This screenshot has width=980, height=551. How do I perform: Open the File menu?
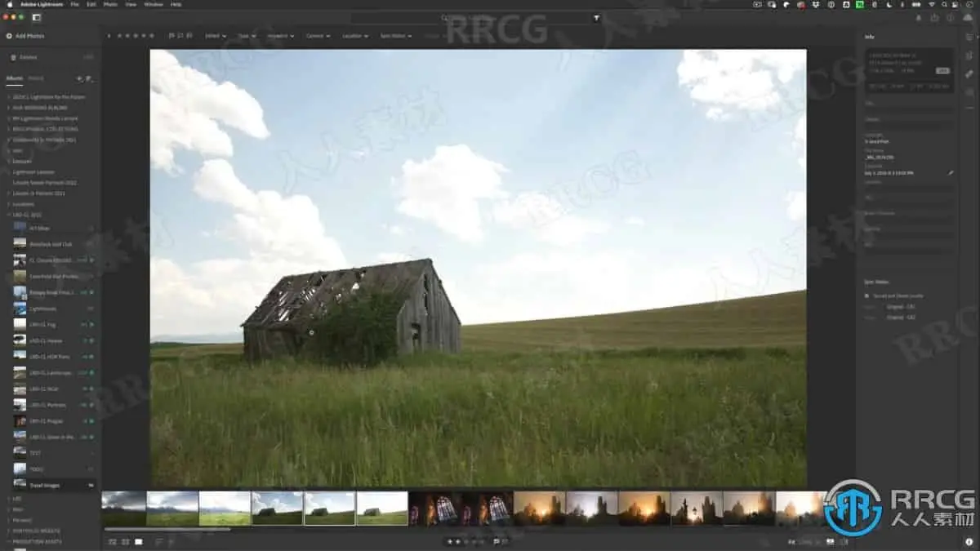coord(75,4)
